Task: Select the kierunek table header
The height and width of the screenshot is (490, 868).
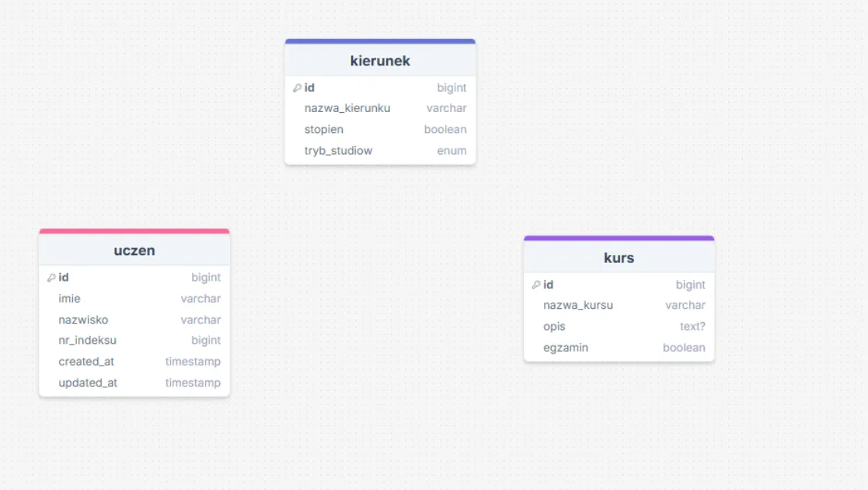Action: 380,61
